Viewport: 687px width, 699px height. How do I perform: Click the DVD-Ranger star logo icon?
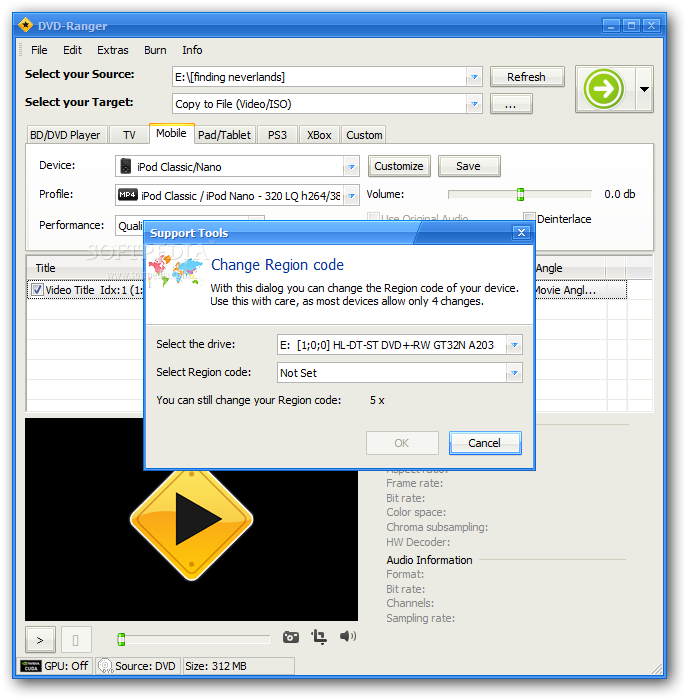[x=25, y=25]
